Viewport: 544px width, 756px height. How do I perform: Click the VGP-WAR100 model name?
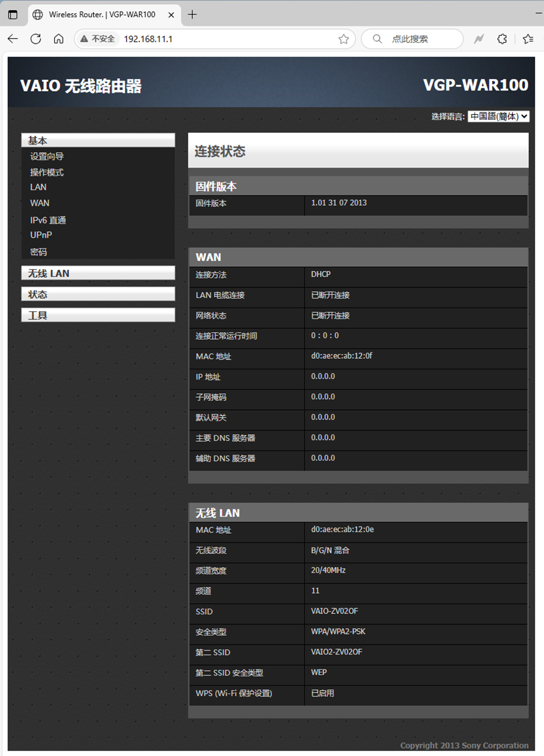(476, 85)
